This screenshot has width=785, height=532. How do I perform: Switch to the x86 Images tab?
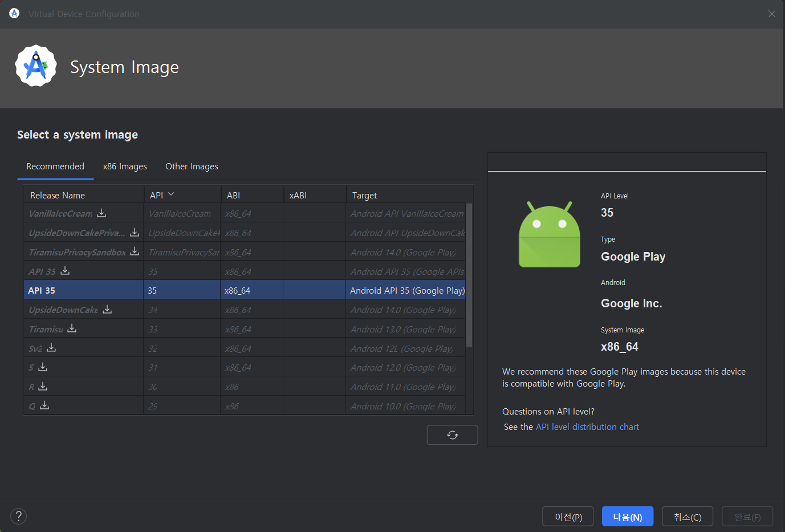pos(125,166)
